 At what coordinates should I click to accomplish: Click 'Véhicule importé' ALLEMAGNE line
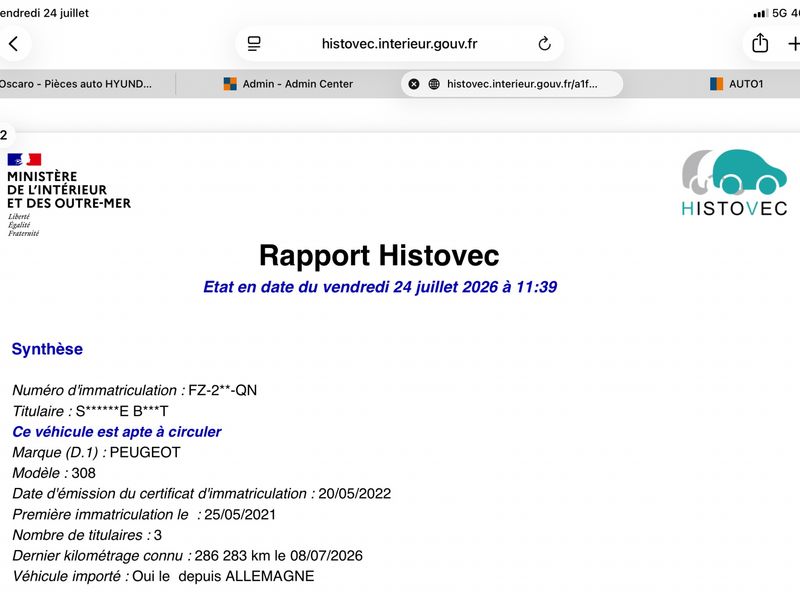click(x=163, y=577)
